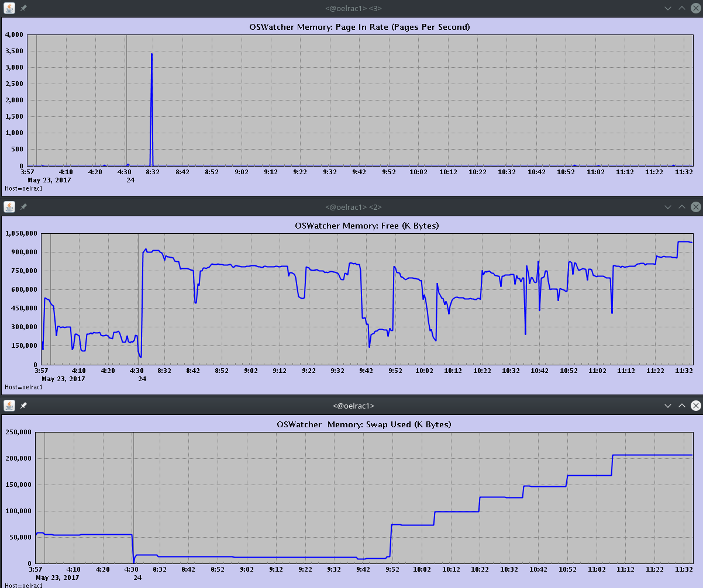Minimize the <@oelrac1> <2> Memory Free window

(668, 207)
